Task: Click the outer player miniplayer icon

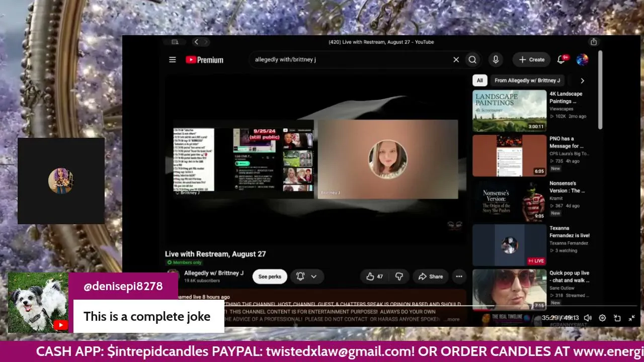Action: pos(617,318)
